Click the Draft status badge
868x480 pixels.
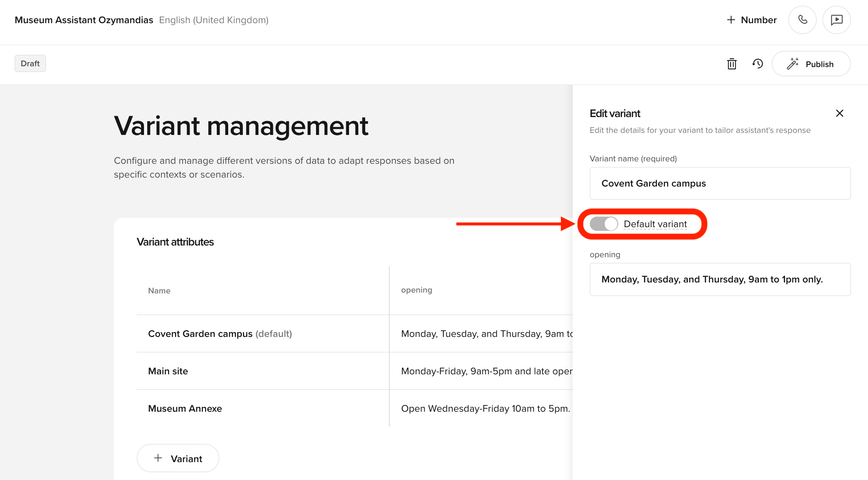pos(30,63)
